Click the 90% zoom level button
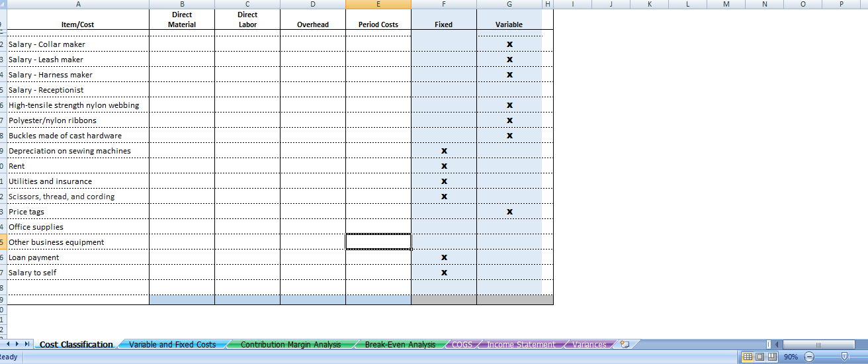868x364 pixels. click(790, 357)
